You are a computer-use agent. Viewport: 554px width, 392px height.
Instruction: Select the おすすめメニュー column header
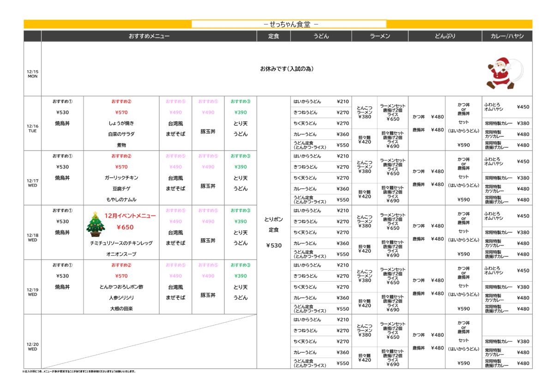pyautogui.click(x=149, y=36)
